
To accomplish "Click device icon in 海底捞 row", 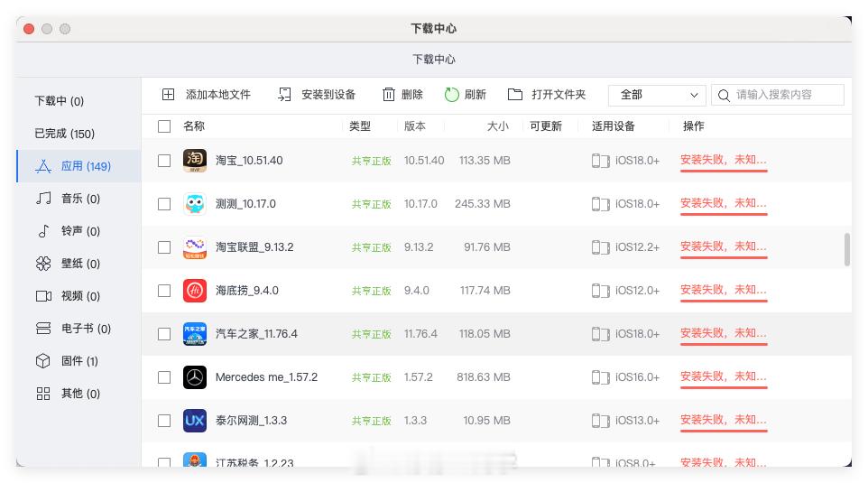I will pyautogui.click(x=601, y=290).
